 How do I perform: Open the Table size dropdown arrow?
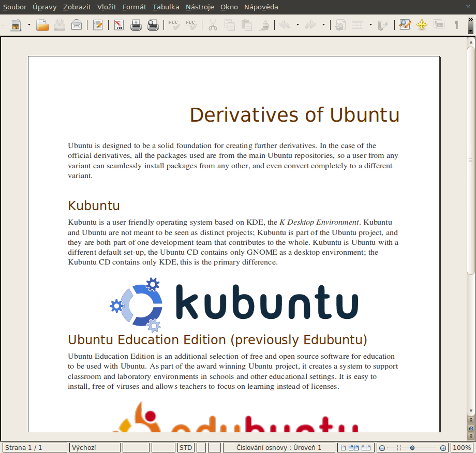[370, 25]
